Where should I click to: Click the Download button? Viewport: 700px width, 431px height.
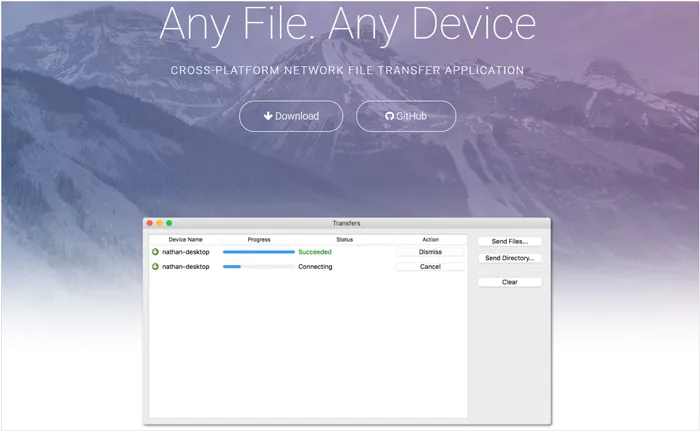click(291, 116)
